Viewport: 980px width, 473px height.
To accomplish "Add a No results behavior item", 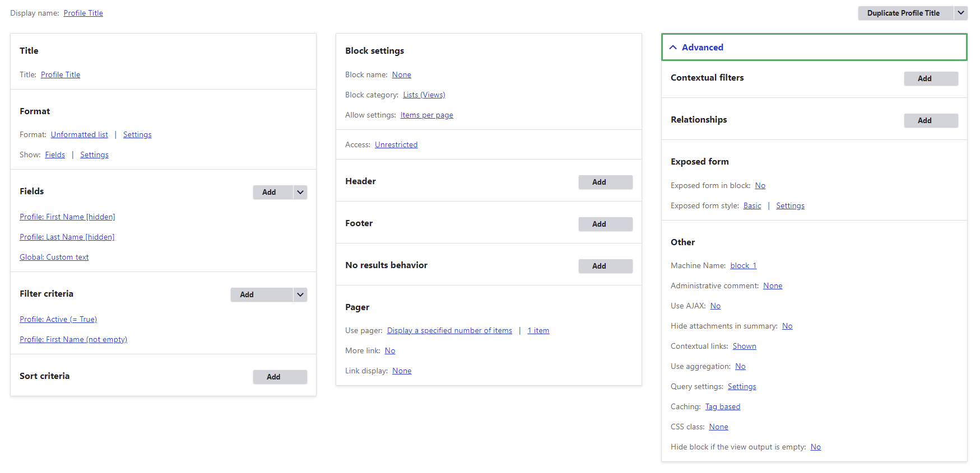I will coord(606,266).
